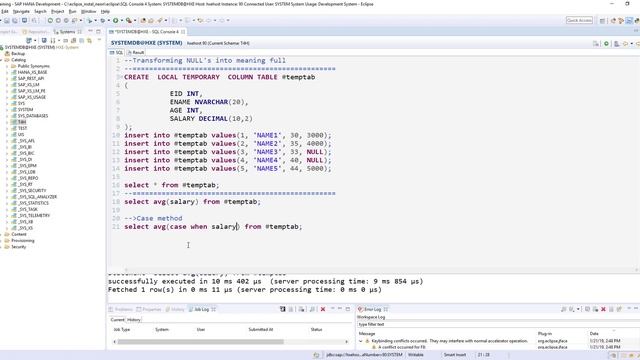
Task: Select the HANA_XS_BASE schema
Action: click(x=32, y=72)
